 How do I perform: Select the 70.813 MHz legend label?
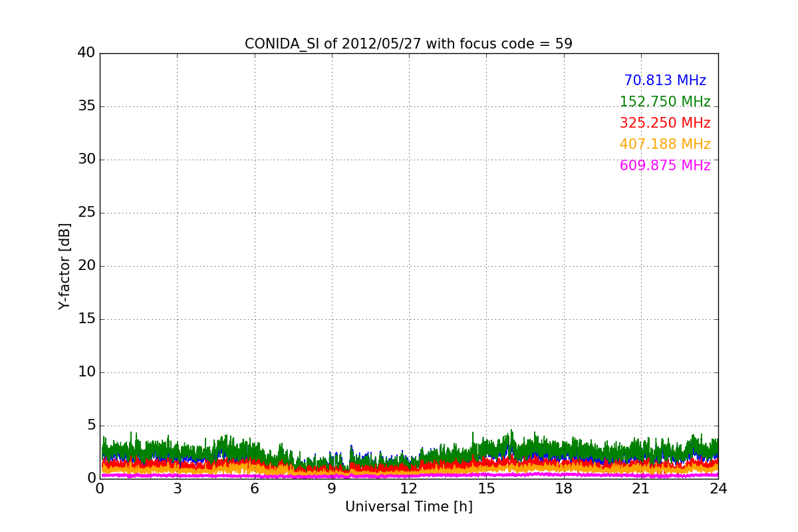[x=665, y=80]
